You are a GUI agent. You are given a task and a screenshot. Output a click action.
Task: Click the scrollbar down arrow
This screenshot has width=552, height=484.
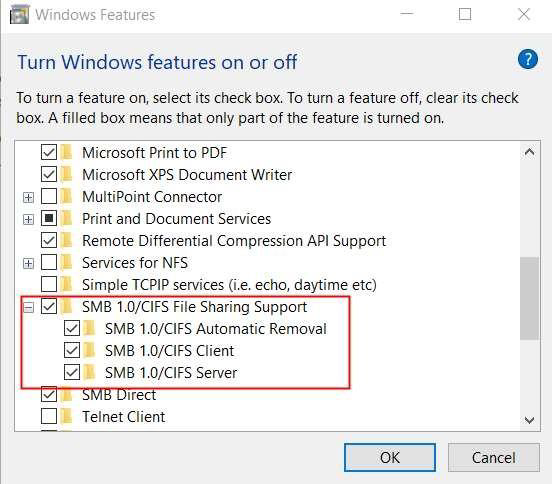pyautogui.click(x=529, y=420)
